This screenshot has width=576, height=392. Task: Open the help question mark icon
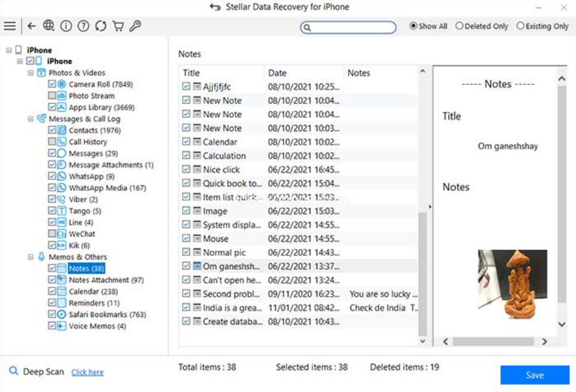click(83, 26)
